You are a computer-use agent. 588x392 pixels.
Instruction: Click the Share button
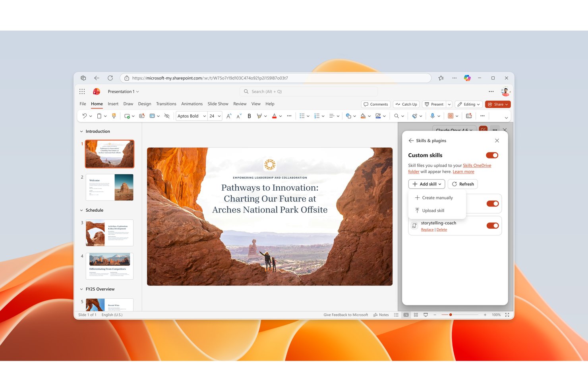click(x=498, y=104)
